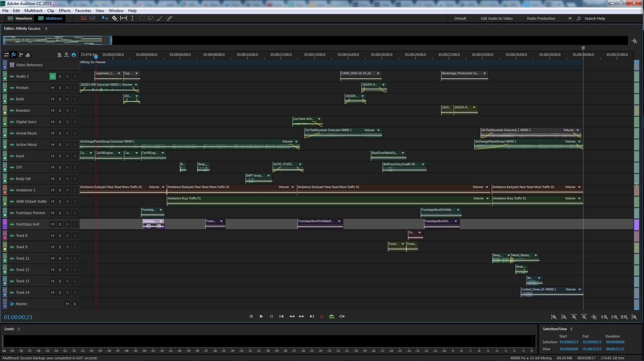Screen dimensions: 644x361
Task: Show Inputs/Outputs track view
Action: [x=6, y=55]
